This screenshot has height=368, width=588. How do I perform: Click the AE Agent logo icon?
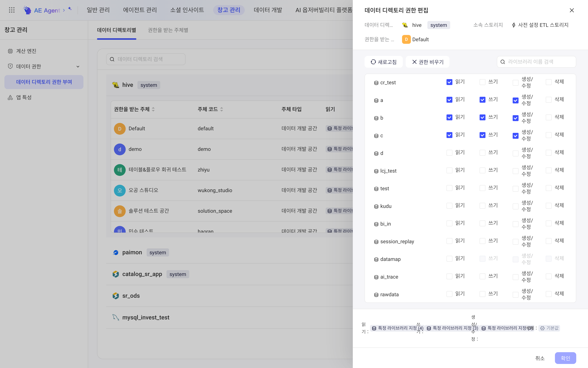coord(27,10)
